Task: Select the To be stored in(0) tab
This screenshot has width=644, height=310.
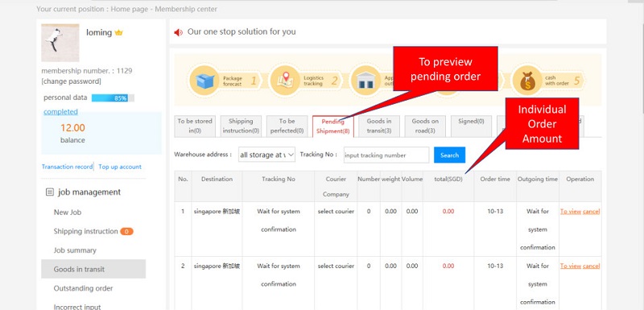Action: pyautogui.click(x=195, y=126)
